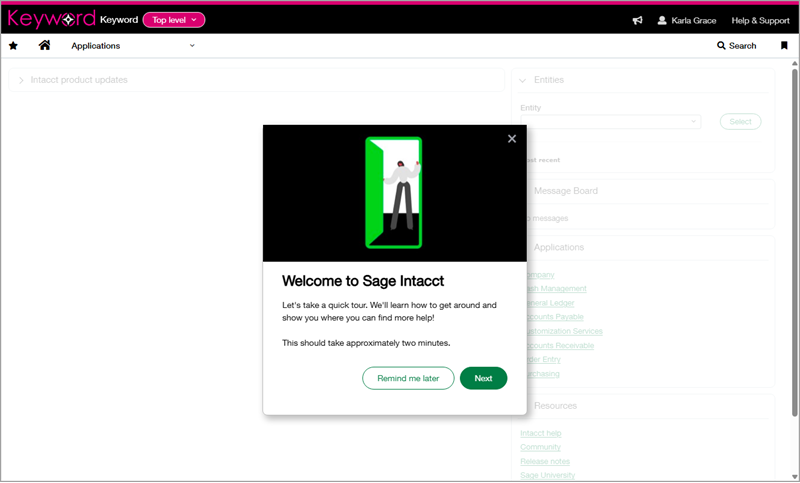Open the announcements megaphone icon
Image resolution: width=800 pixels, height=483 pixels.
pos(637,20)
